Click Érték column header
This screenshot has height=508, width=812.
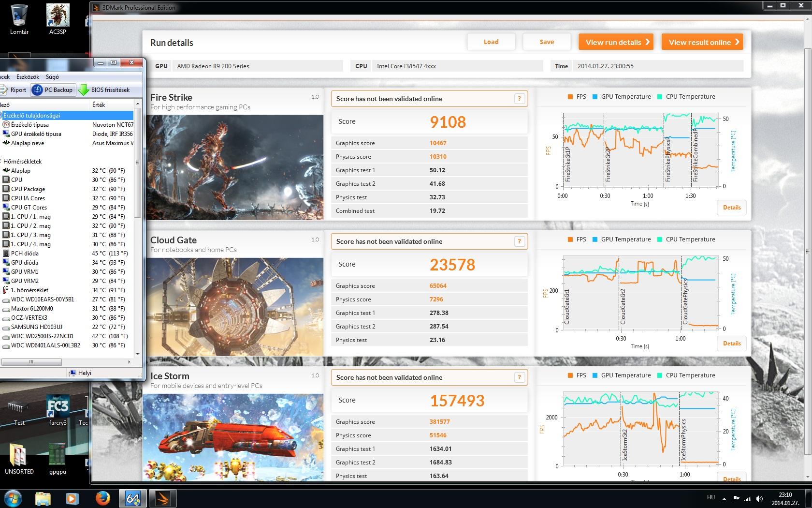[112, 105]
